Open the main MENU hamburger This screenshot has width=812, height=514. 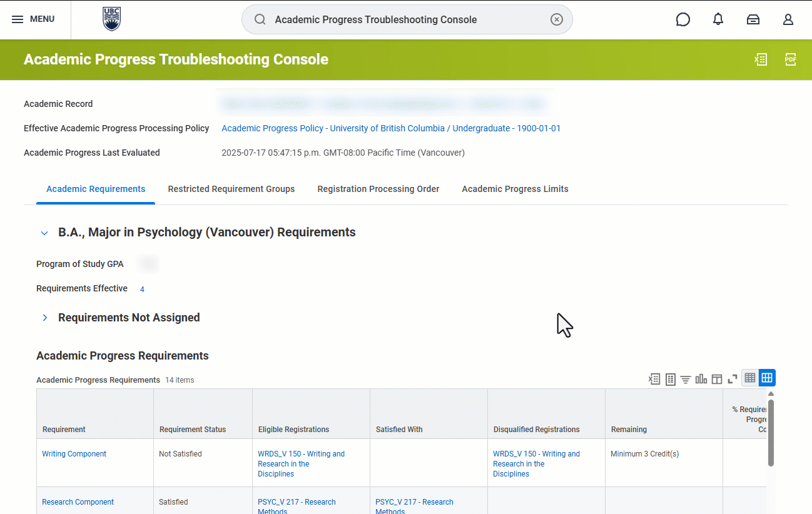[34, 19]
